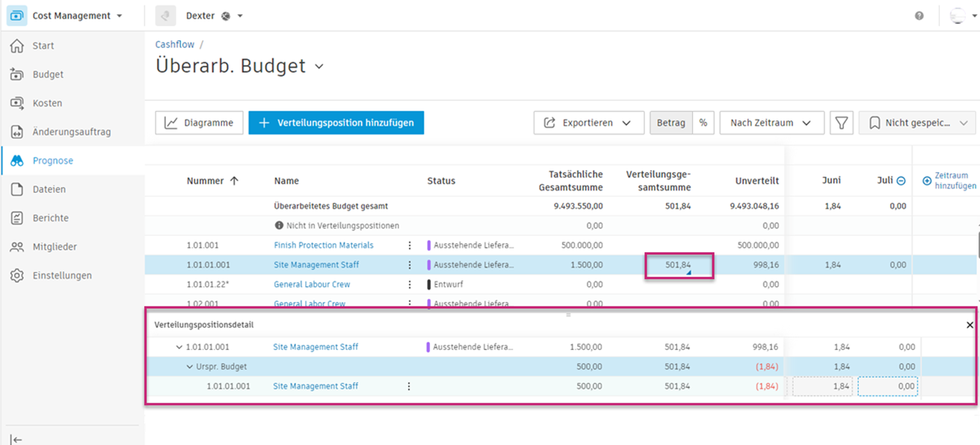980x445 pixels.
Task: Switch to percent display mode
Action: pyautogui.click(x=703, y=123)
